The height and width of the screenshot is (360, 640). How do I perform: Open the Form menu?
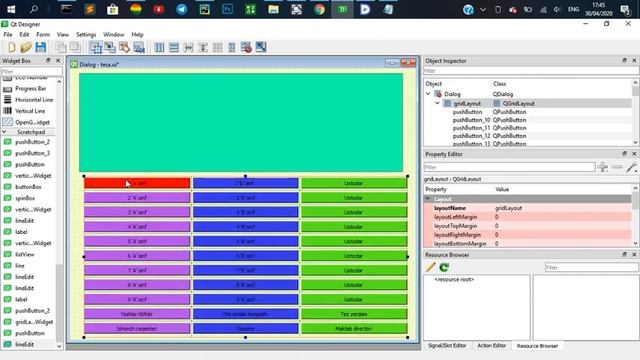pyautogui.click(x=43, y=35)
